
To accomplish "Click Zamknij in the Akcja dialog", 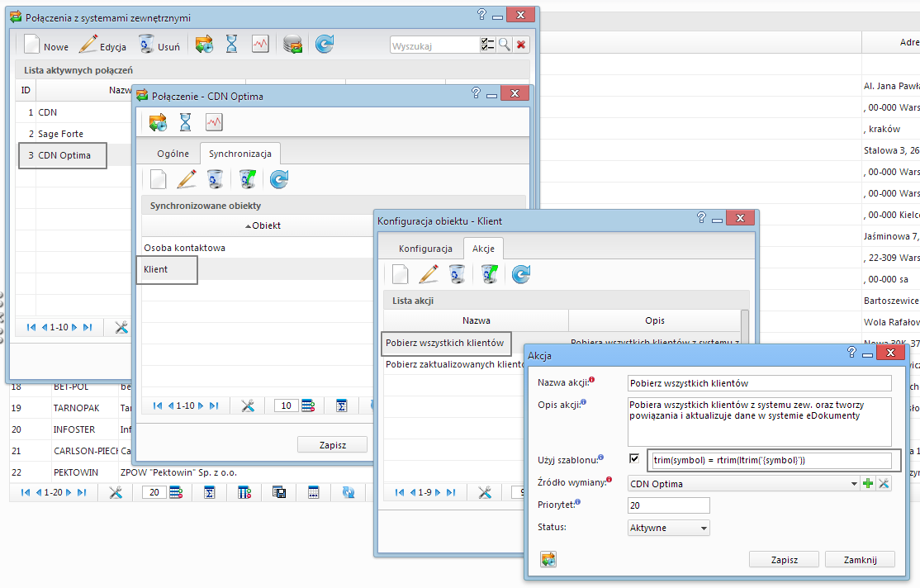I will click(x=861, y=559).
